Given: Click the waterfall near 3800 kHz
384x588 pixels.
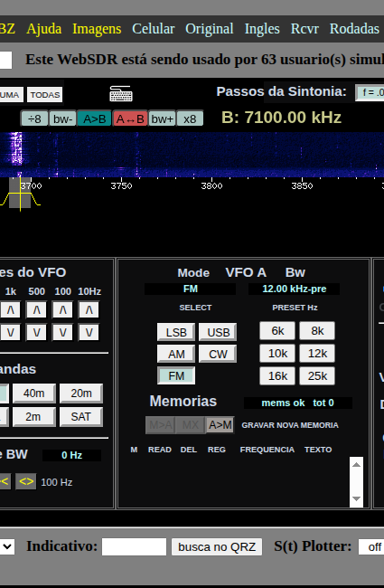Looking at the screenshot, I should (211, 154).
